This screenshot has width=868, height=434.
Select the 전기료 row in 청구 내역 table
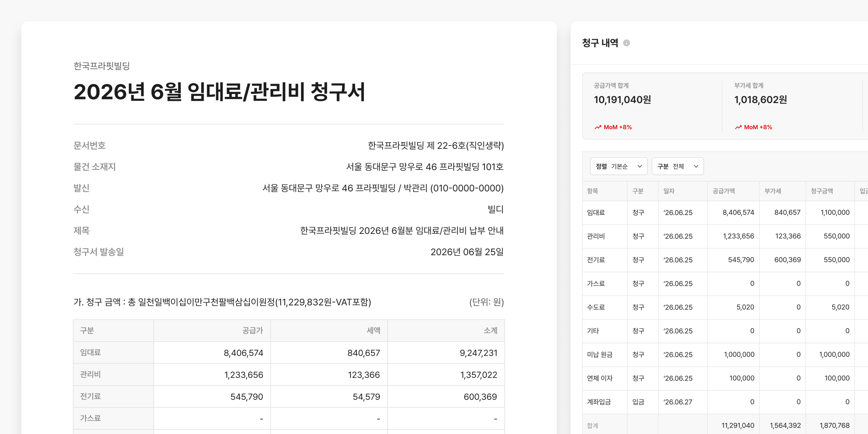(x=725, y=260)
